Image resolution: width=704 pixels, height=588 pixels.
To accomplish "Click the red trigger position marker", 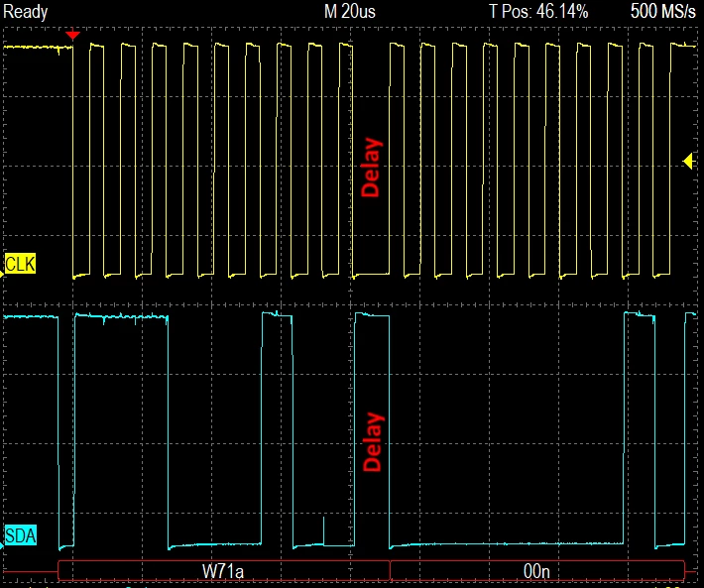I will pos(72,35).
